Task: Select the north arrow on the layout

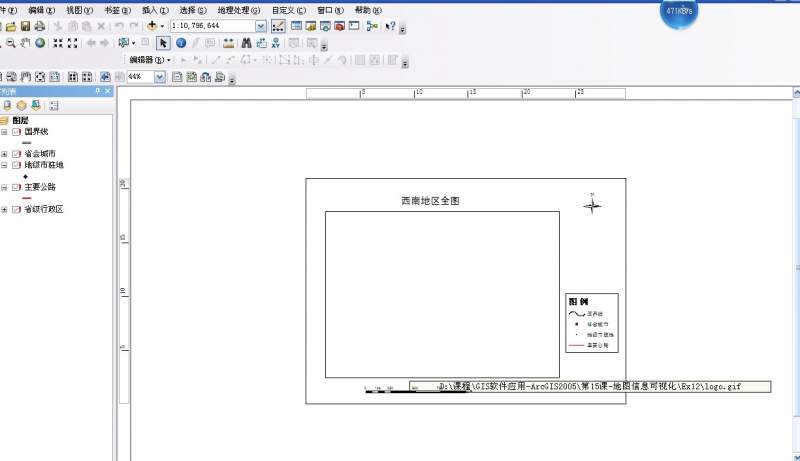Action: [592, 204]
